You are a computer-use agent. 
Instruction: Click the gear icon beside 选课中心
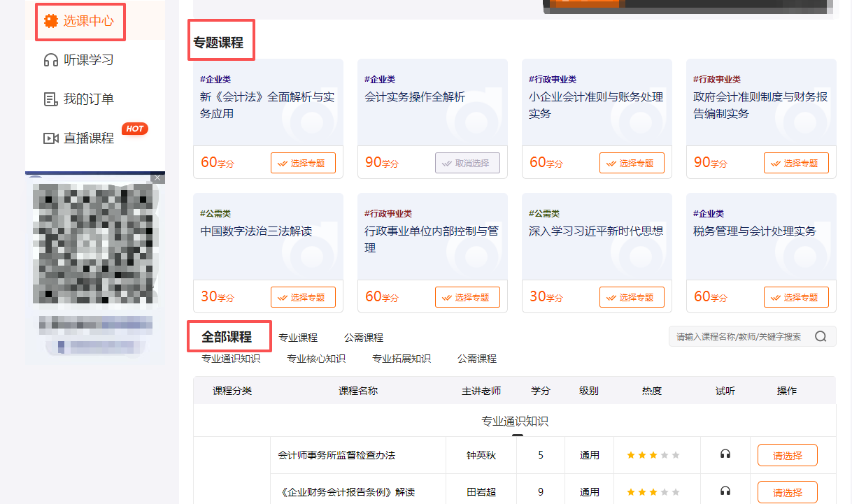(x=51, y=22)
